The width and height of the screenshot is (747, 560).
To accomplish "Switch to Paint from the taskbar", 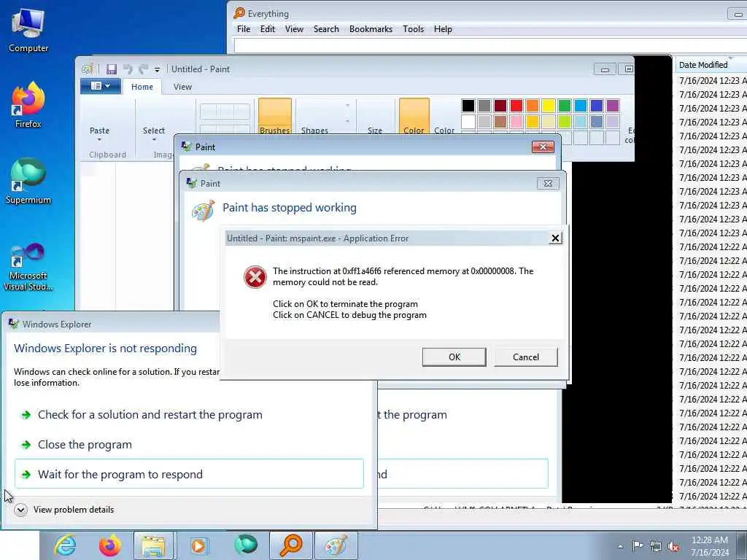I will (336, 545).
